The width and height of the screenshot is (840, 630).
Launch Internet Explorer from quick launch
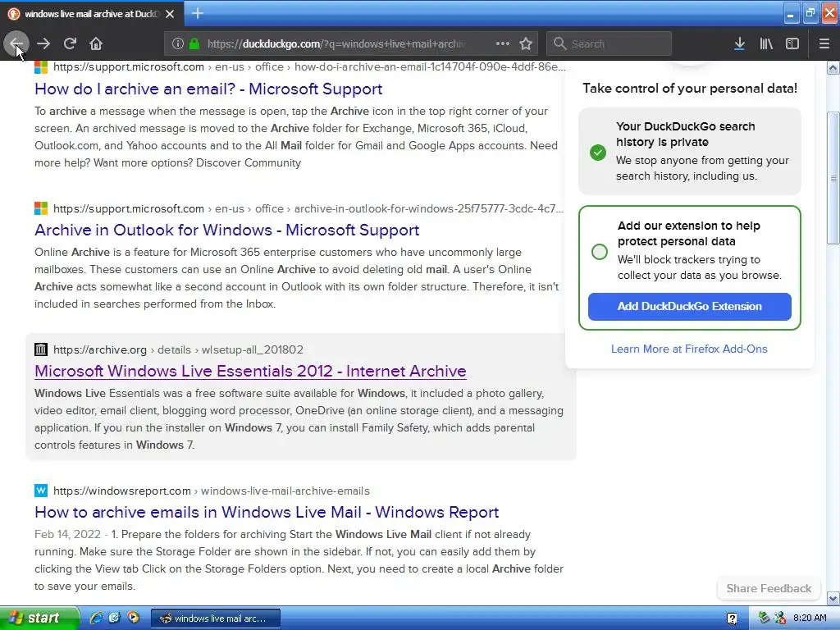click(x=97, y=618)
